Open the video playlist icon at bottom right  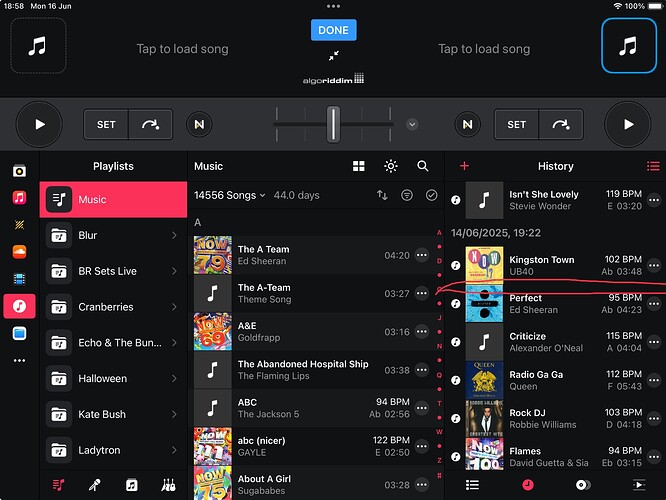(639, 485)
